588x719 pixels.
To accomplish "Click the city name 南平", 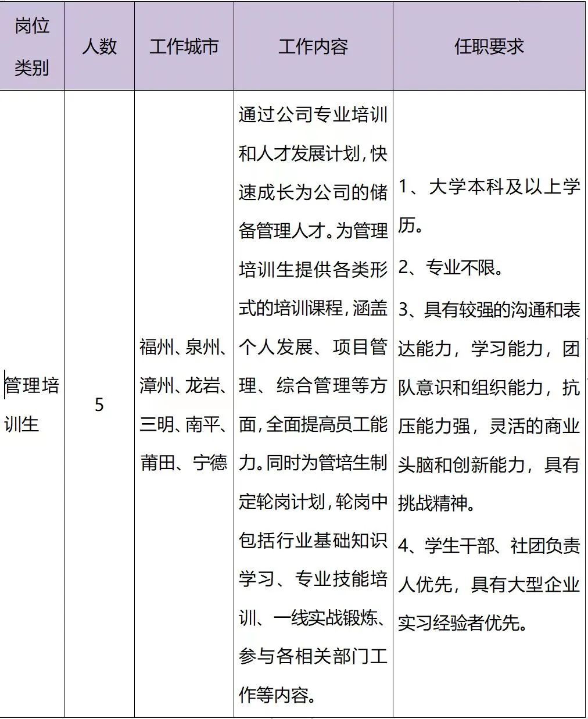I will [x=202, y=425].
